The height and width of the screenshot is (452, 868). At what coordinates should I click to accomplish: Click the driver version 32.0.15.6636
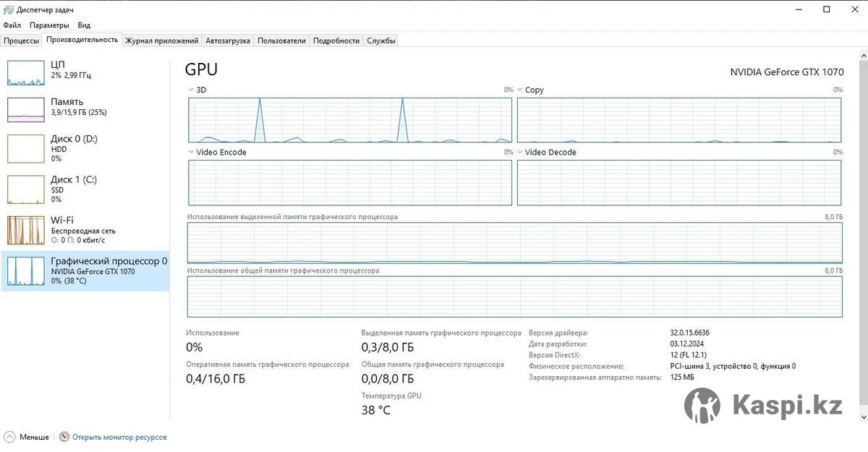coord(690,333)
